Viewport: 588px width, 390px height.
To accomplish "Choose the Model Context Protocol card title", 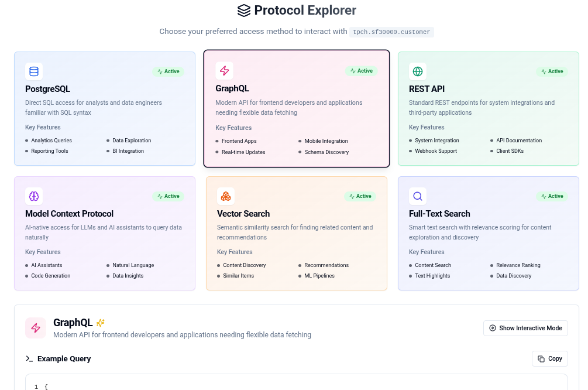I will tap(69, 214).
